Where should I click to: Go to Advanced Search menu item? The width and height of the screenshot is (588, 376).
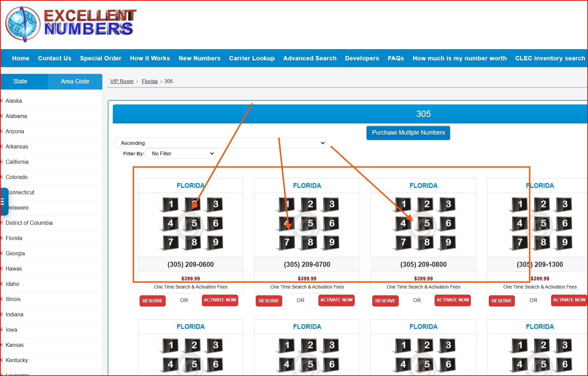(x=310, y=58)
